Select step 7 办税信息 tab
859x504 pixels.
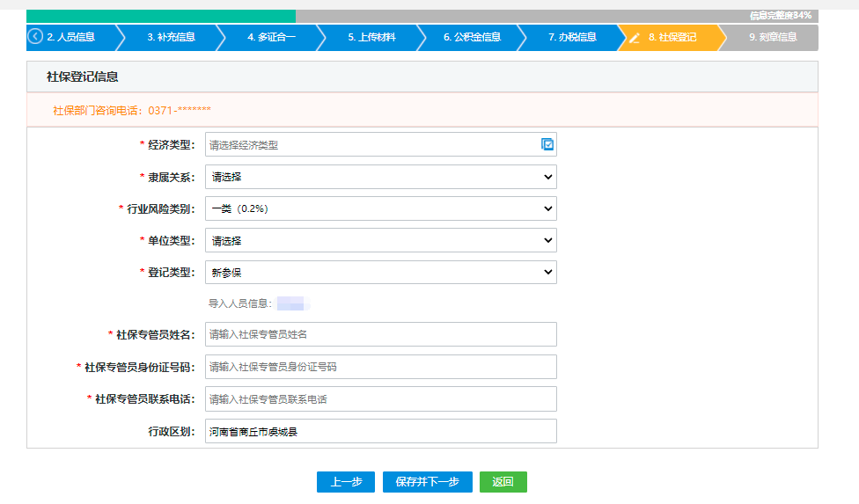click(x=572, y=38)
